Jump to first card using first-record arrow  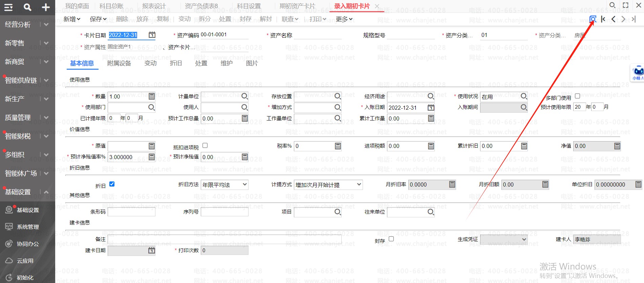pos(603,19)
